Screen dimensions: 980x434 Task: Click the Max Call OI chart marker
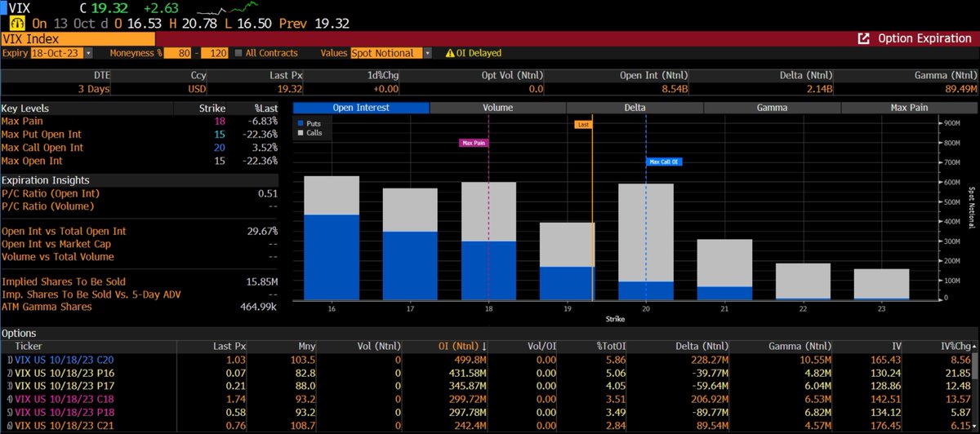pos(665,162)
